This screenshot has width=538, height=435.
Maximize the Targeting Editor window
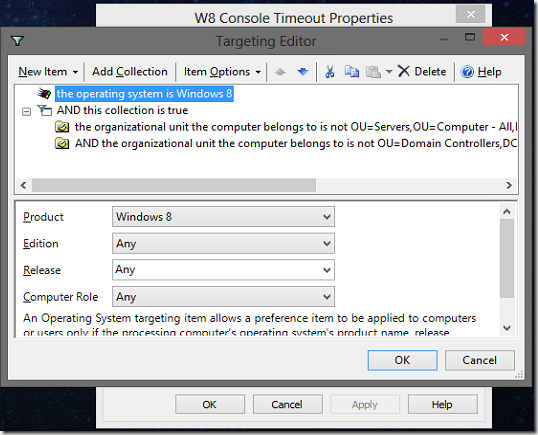(x=470, y=37)
